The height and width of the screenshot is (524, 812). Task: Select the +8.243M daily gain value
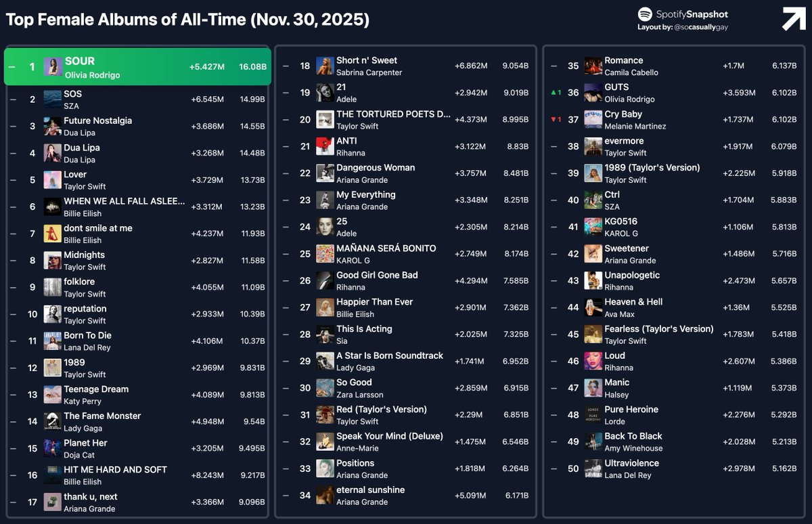[x=207, y=476]
